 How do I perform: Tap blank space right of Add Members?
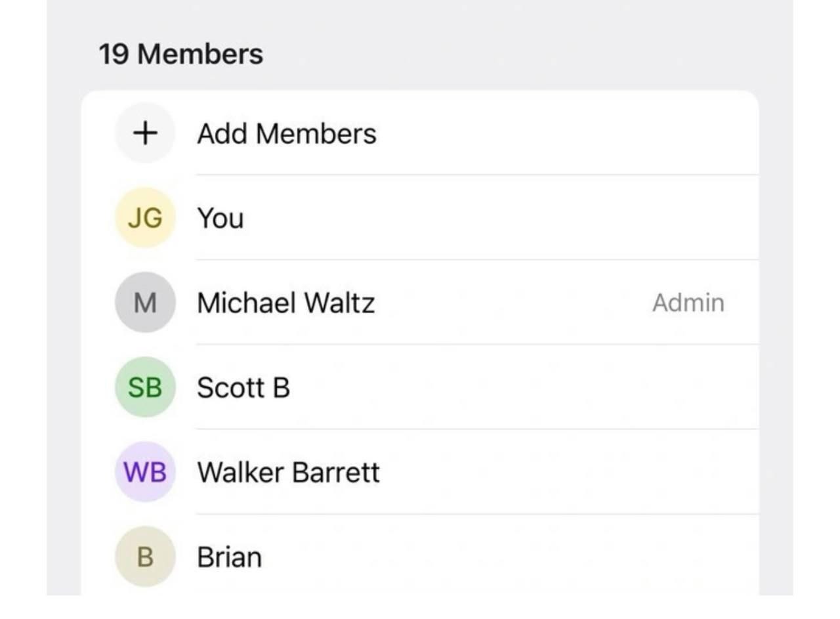[564, 134]
